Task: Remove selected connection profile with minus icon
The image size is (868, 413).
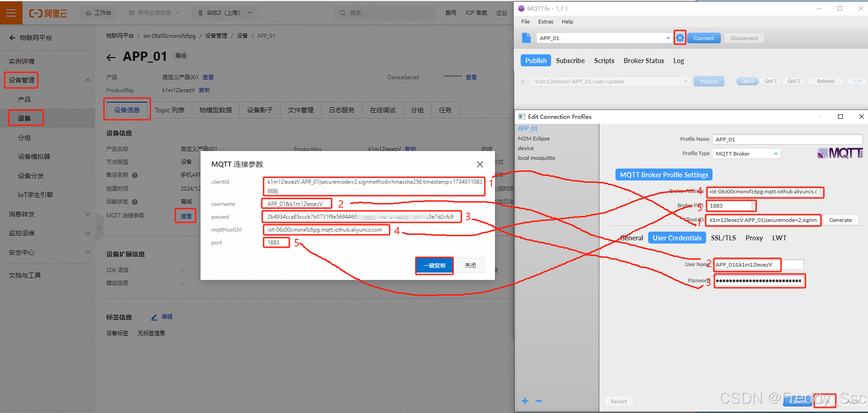Action: click(x=539, y=401)
